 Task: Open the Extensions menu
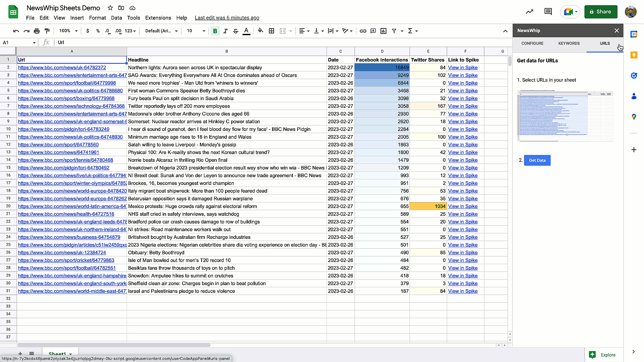coord(158,18)
